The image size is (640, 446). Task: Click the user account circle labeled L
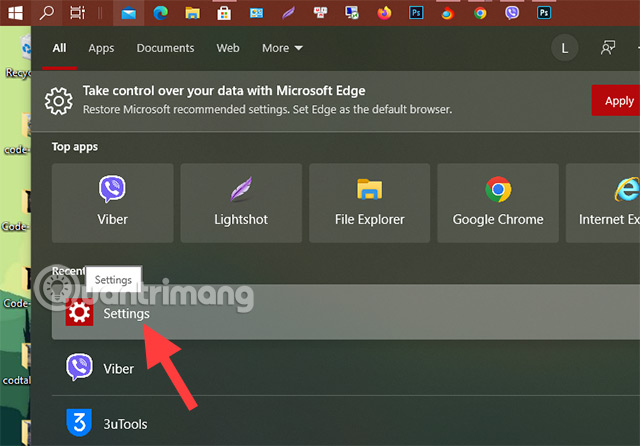click(x=564, y=48)
